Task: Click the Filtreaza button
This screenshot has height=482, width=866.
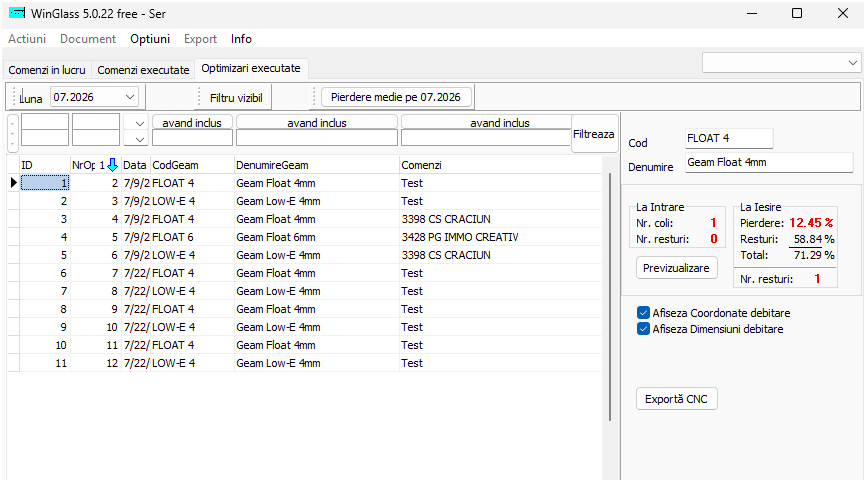Action: point(594,134)
